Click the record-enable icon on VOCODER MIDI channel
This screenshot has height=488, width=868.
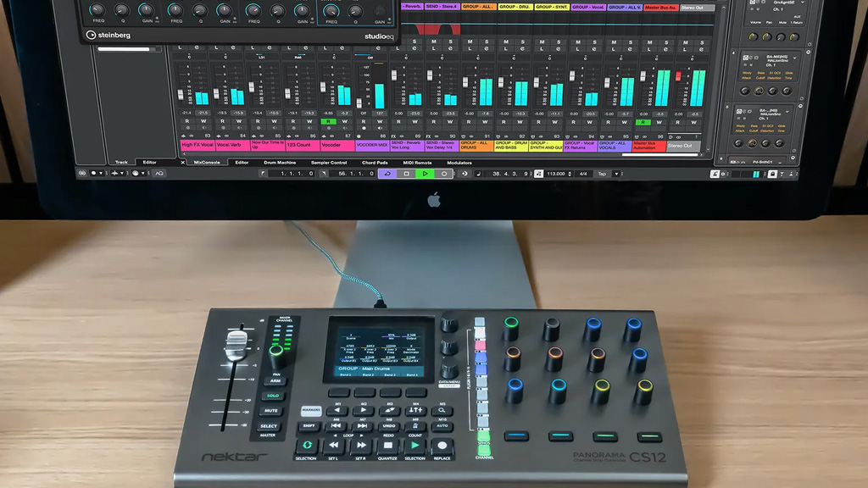(364, 128)
